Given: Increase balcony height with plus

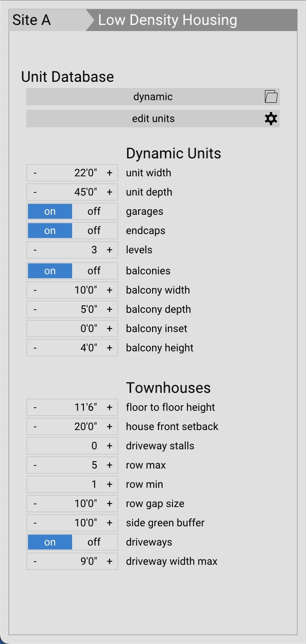Looking at the screenshot, I should [109, 347].
